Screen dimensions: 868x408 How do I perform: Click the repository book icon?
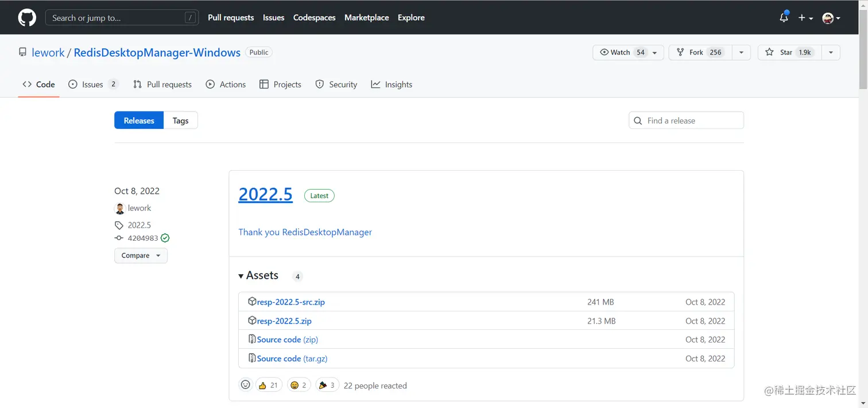[x=22, y=52]
